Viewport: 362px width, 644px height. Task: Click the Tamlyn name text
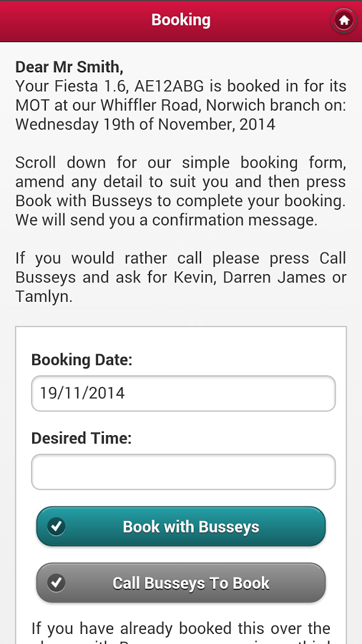44,296
